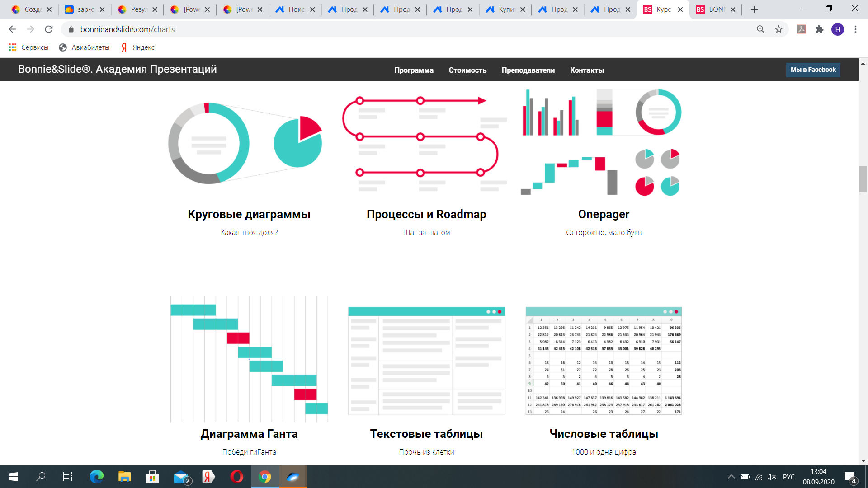The height and width of the screenshot is (488, 868).
Task: Open the Диаграмма Ганта chart thumbnail
Action: (x=249, y=359)
